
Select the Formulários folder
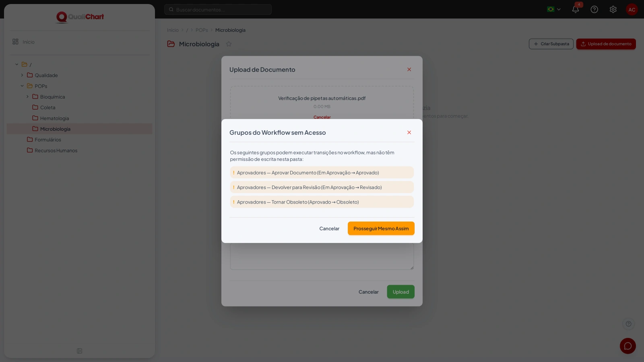tap(47, 140)
